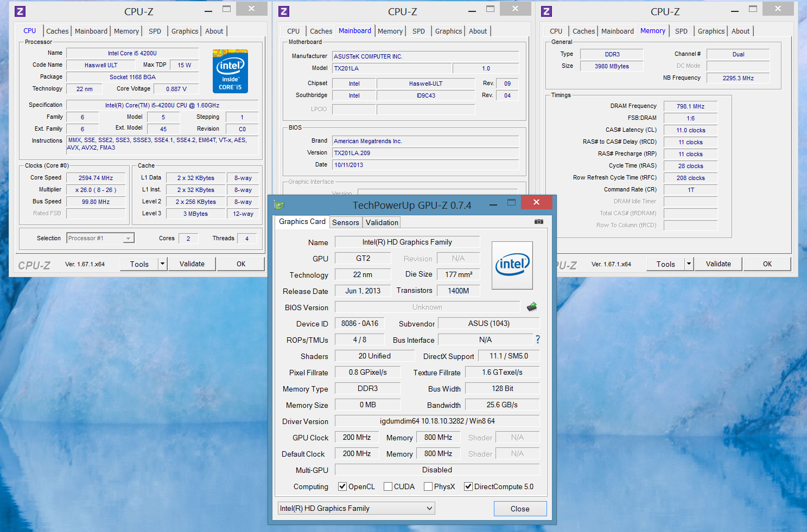Image resolution: width=807 pixels, height=532 pixels.
Task: Open SPD tab in left CPU-Z window
Action: coord(155,31)
